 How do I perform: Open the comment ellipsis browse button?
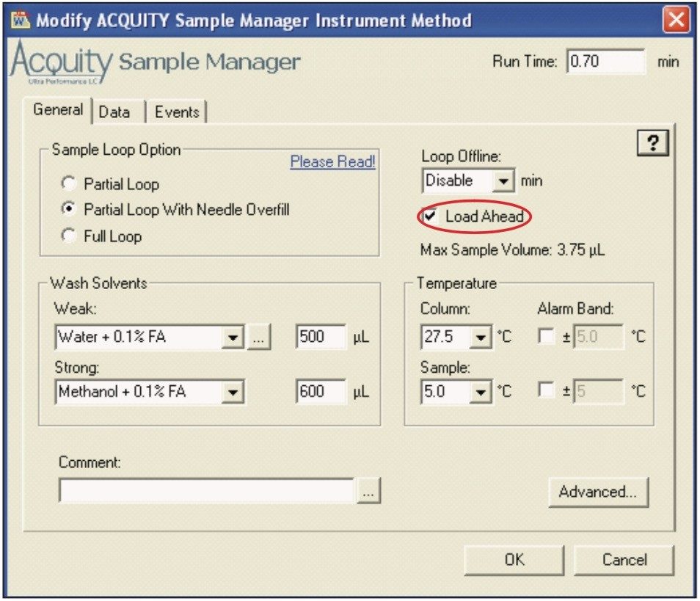pos(368,491)
